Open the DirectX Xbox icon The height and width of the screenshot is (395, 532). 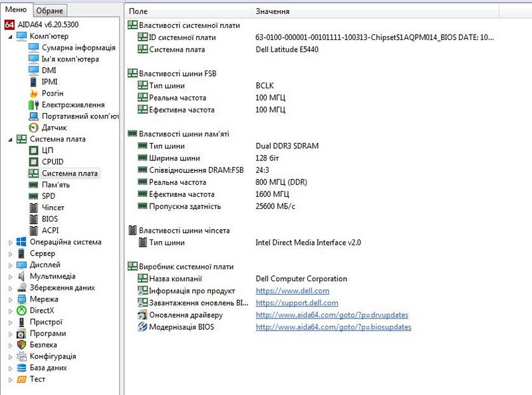coord(21,311)
